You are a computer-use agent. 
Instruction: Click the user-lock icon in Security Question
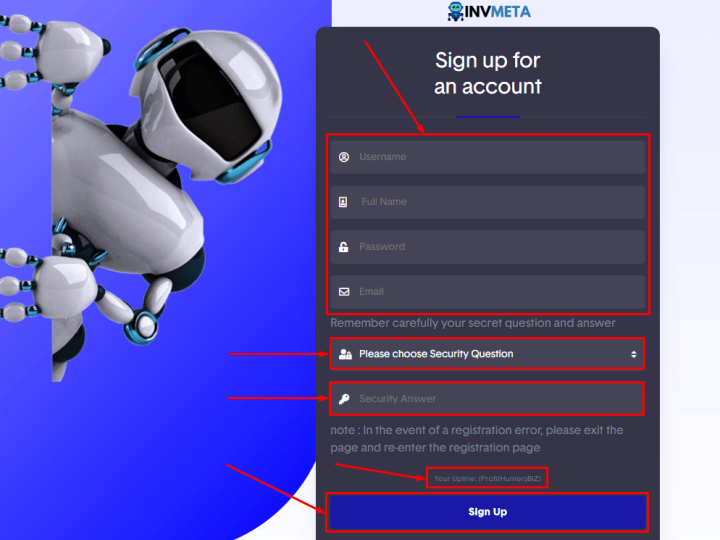[345, 354]
